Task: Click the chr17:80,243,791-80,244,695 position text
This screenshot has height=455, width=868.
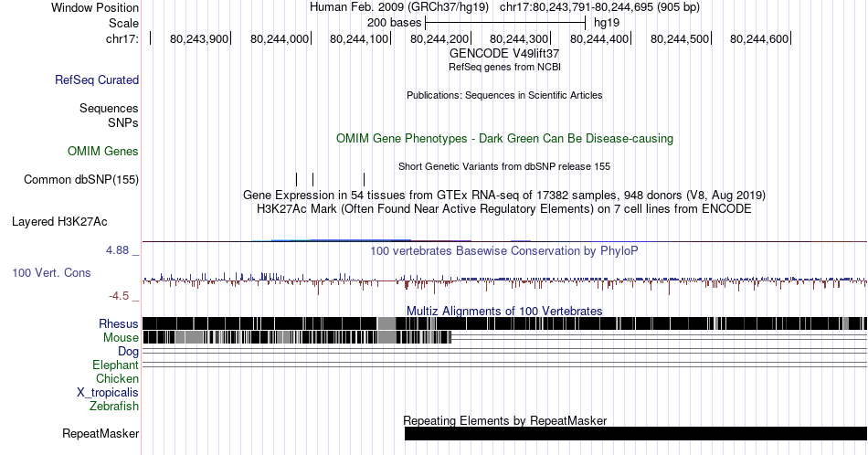Action: (599, 7)
